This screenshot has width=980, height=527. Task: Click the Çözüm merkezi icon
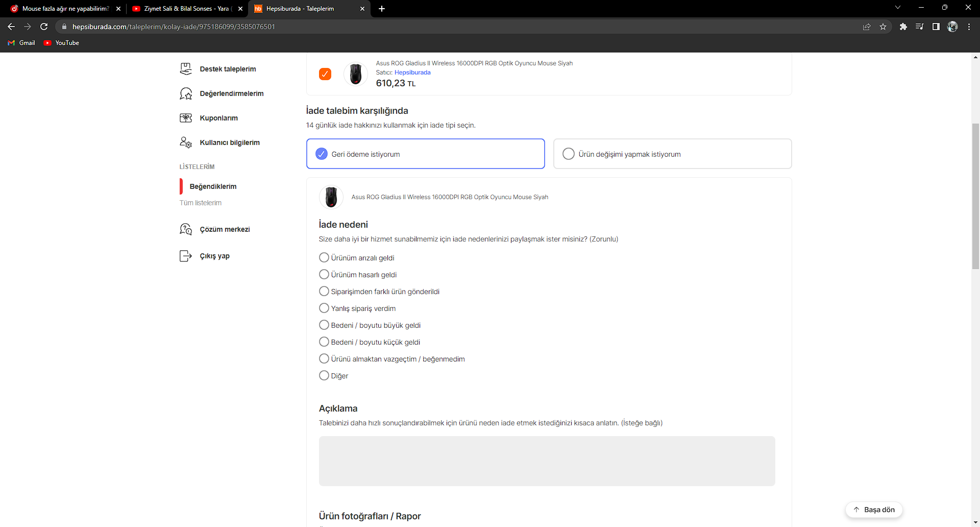(186, 229)
